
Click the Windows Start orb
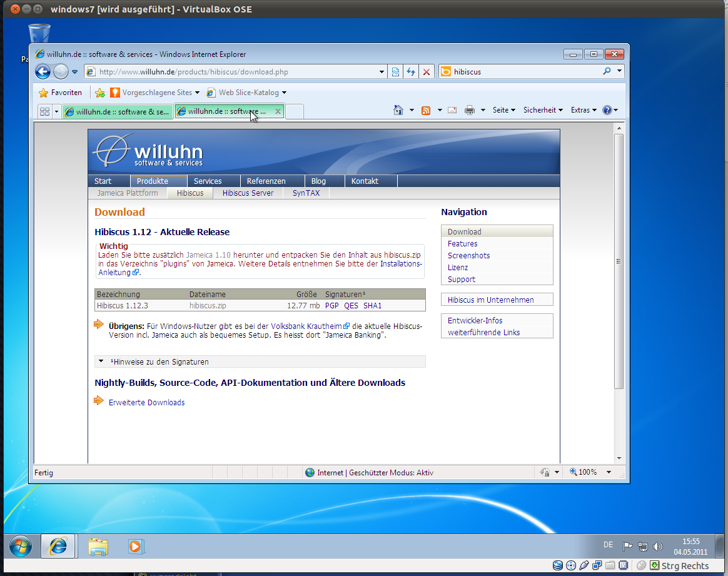[x=21, y=547]
